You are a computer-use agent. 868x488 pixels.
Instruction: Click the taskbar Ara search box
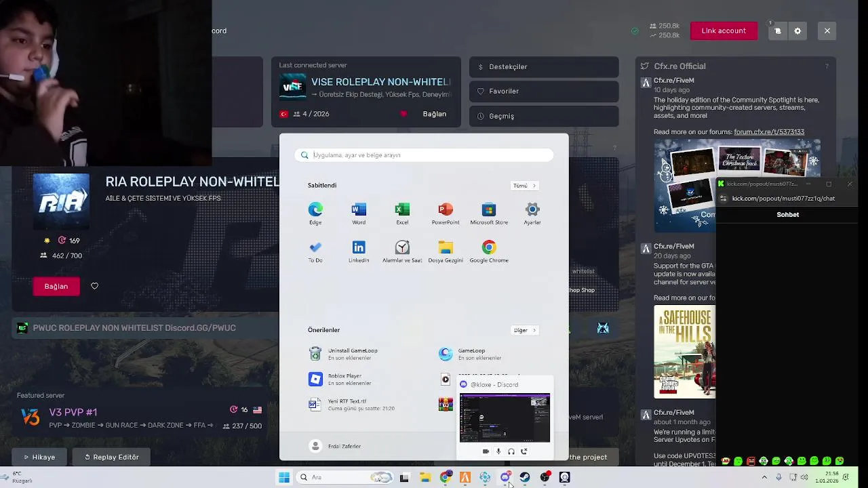pyautogui.click(x=346, y=477)
